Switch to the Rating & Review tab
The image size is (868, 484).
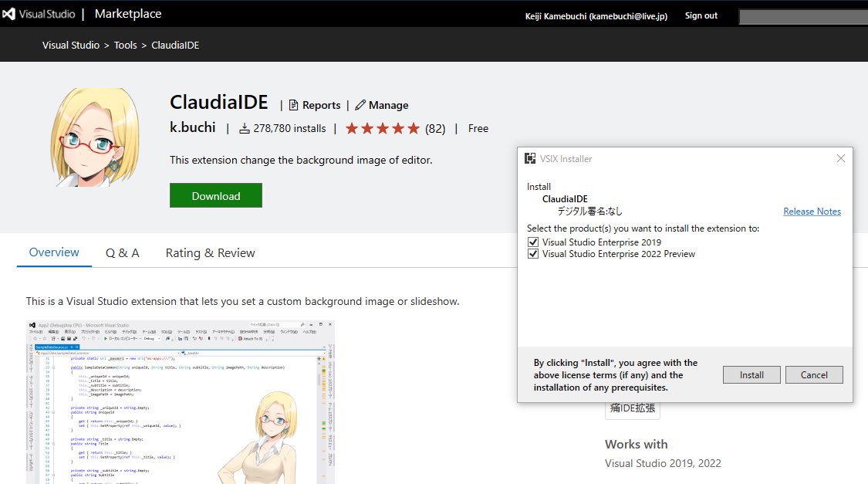coord(211,253)
